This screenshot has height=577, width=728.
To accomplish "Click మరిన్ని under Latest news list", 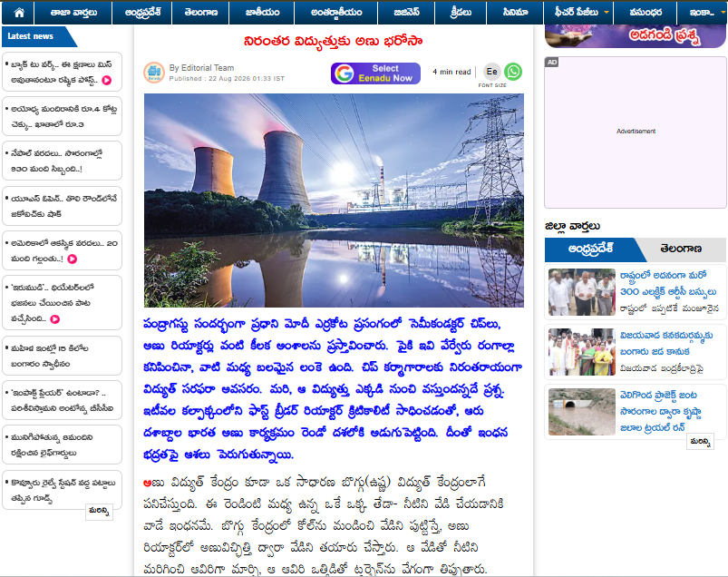I will (x=99, y=511).
